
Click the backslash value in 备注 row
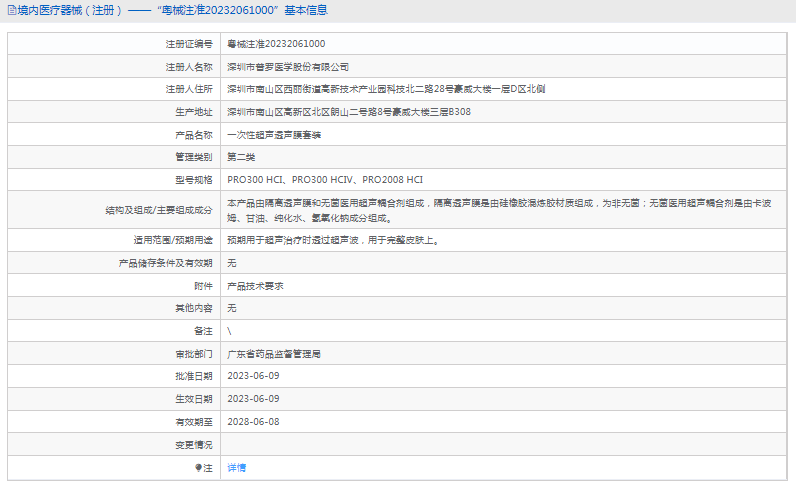(x=229, y=331)
